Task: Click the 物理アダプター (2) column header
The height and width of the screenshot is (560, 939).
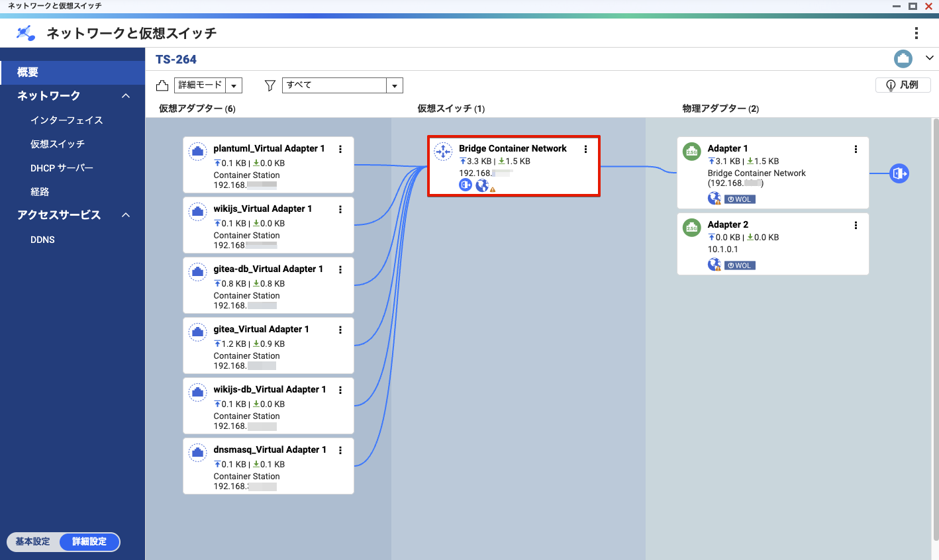Action: tap(720, 109)
